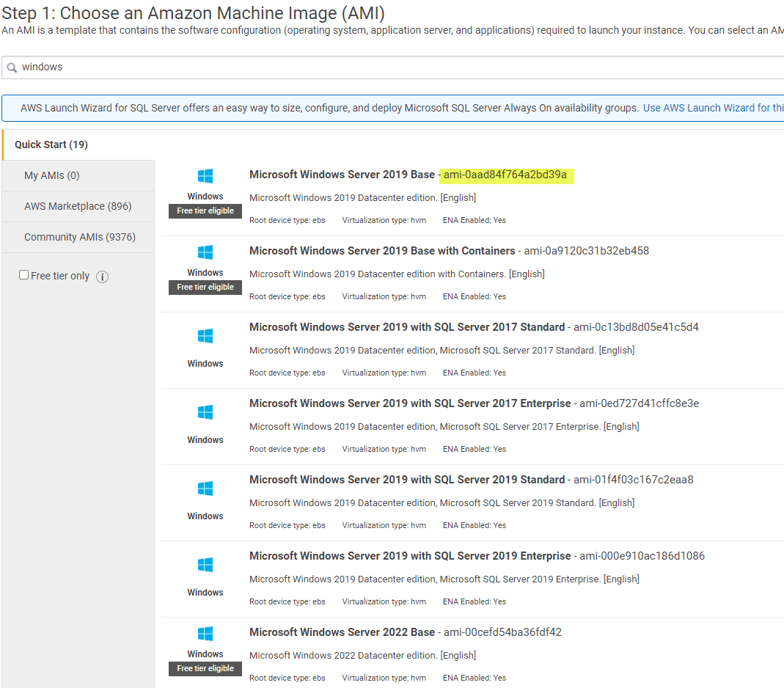Viewport: 784px width, 688px height.
Task: Open the Use AWS Launch Wizard link
Action: pos(713,108)
